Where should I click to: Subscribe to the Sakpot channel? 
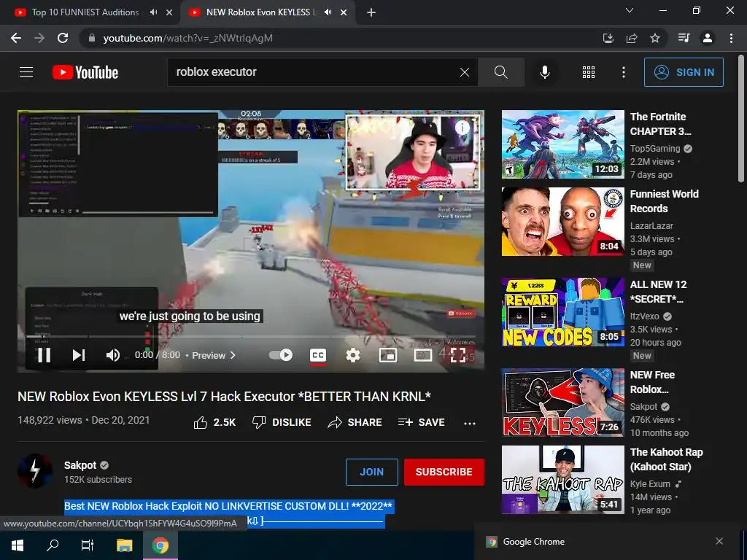[x=444, y=472]
